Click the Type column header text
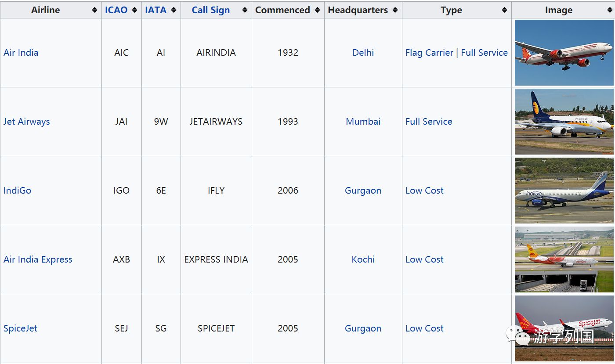The width and height of the screenshot is (615, 364). tap(451, 10)
